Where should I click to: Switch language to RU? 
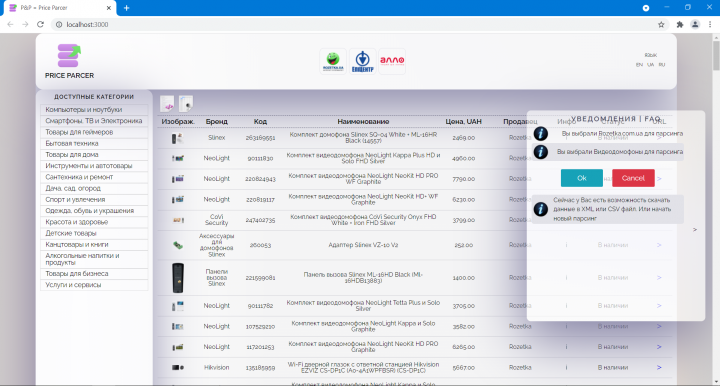click(x=662, y=65)
